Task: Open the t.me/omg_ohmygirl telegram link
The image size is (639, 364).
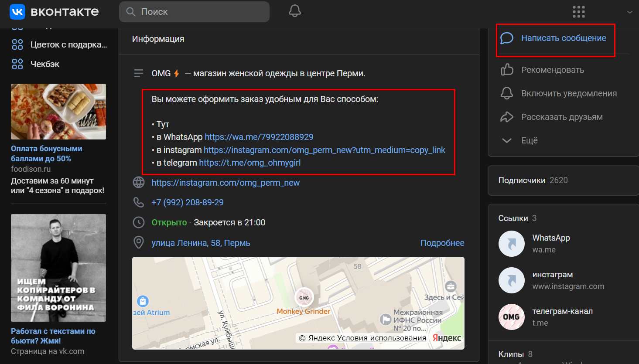Action: [250, 163]
